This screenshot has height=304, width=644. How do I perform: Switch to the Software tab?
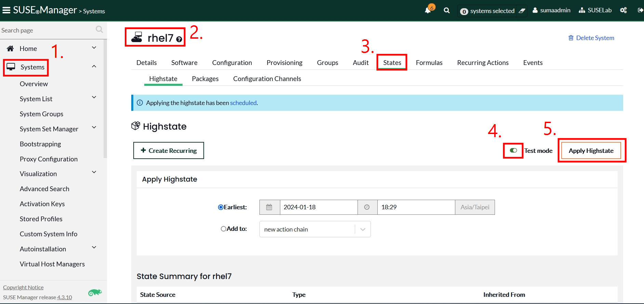[x=184, y=63]
